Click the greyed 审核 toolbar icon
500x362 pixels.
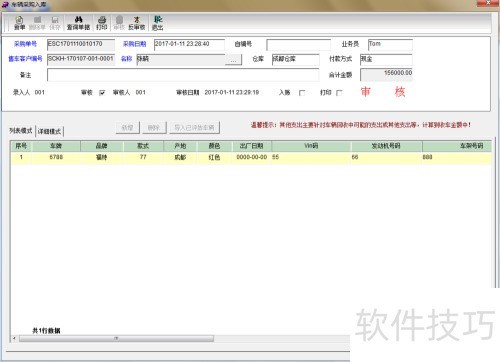click(x=119, y=23)
